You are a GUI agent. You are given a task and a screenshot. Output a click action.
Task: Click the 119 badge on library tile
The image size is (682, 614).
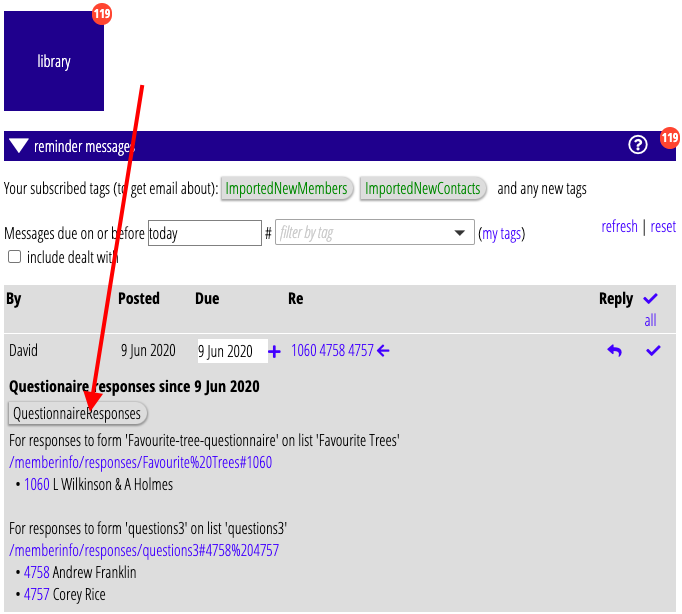tap(102, 14)
